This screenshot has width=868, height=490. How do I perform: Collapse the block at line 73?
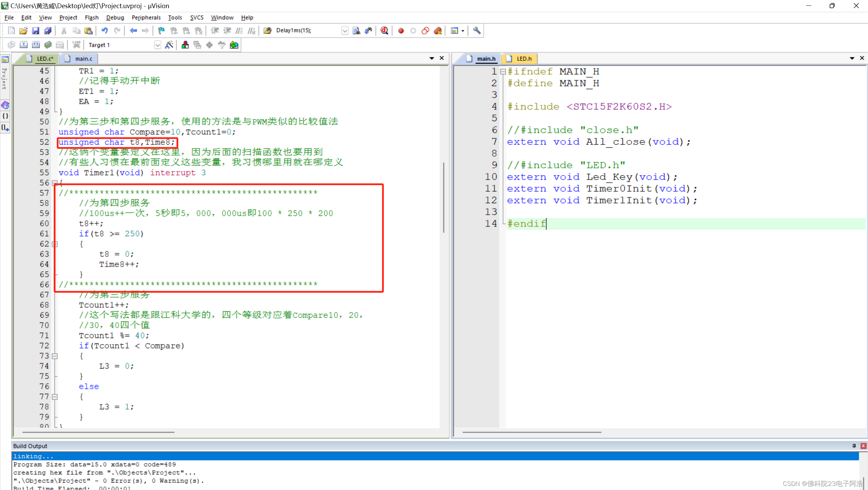[55, 356]
